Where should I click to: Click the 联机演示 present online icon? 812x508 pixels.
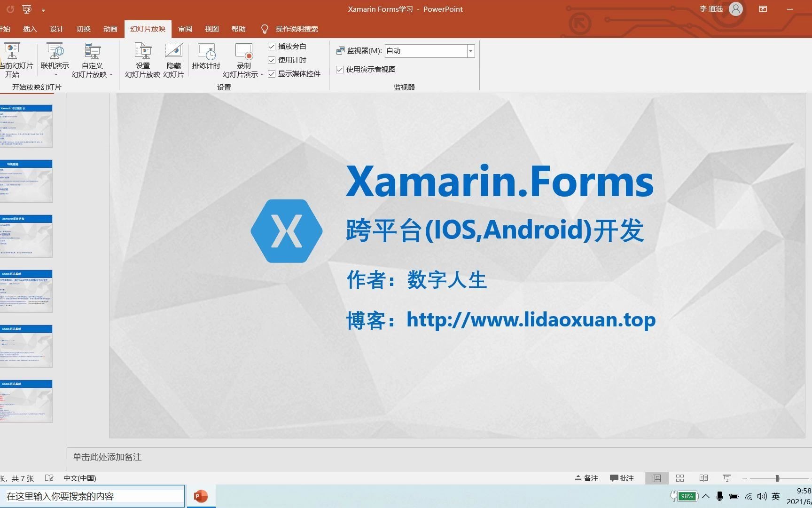[55, 51]
